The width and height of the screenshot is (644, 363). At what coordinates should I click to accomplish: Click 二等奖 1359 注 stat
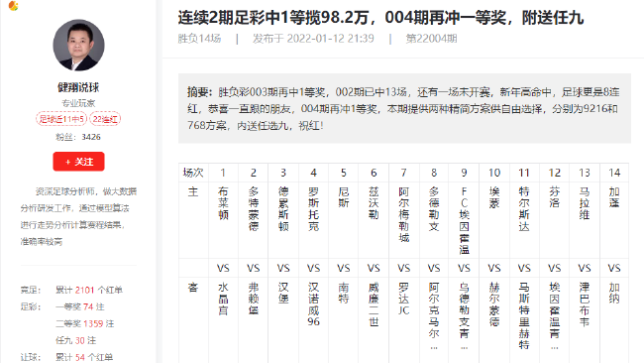click(84, 324)
